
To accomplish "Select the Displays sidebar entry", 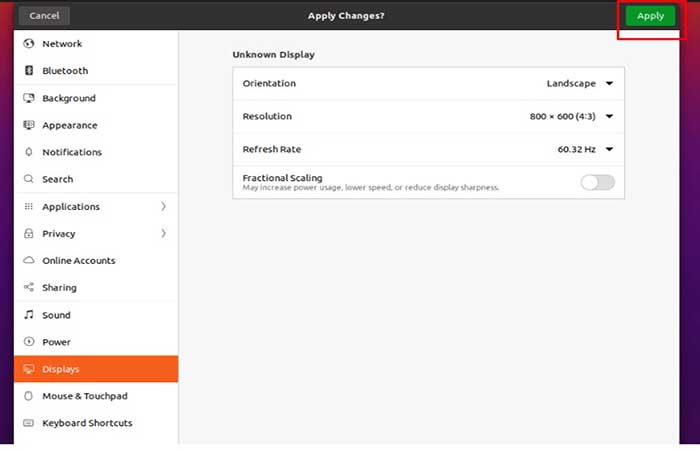I will (96, 369).
